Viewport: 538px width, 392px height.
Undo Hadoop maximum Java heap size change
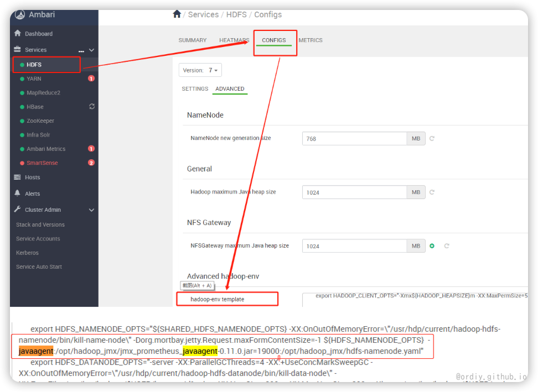(432, 192)
